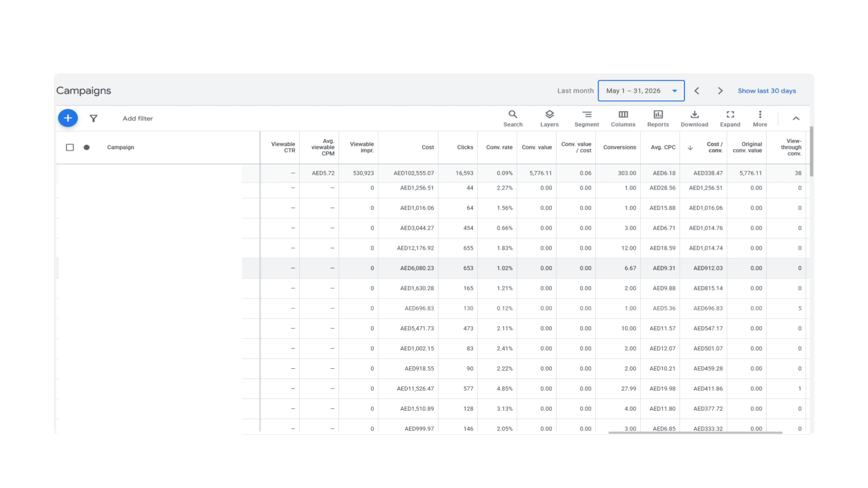Open the Segment menu

[586, 119]
